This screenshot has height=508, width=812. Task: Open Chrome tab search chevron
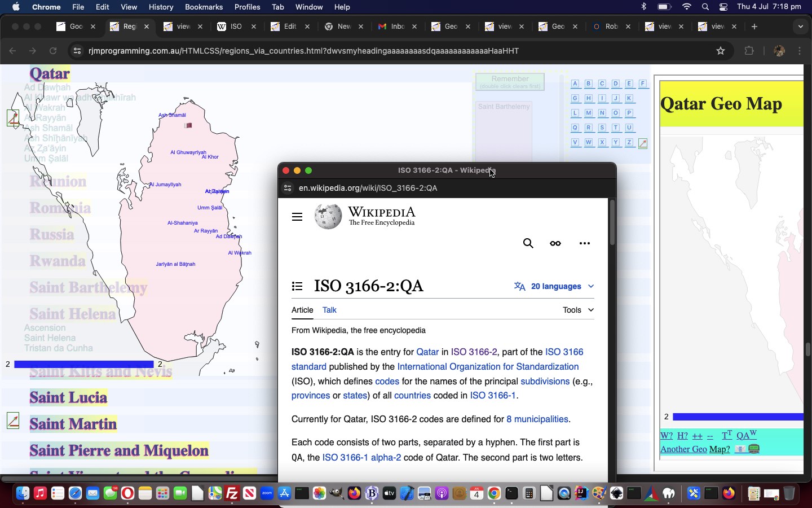[800, 27]
